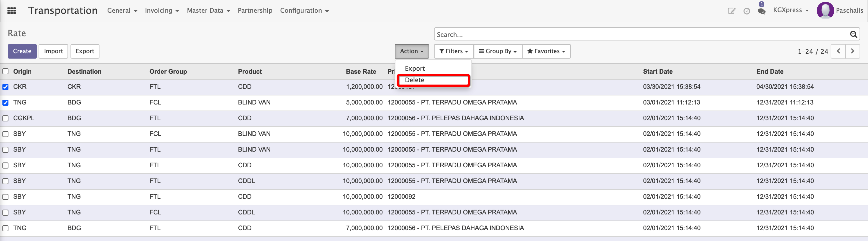Sort by the Base Rate column header
Image resolution: width=868 pixels, height=241 pixels.
point(361,72)
